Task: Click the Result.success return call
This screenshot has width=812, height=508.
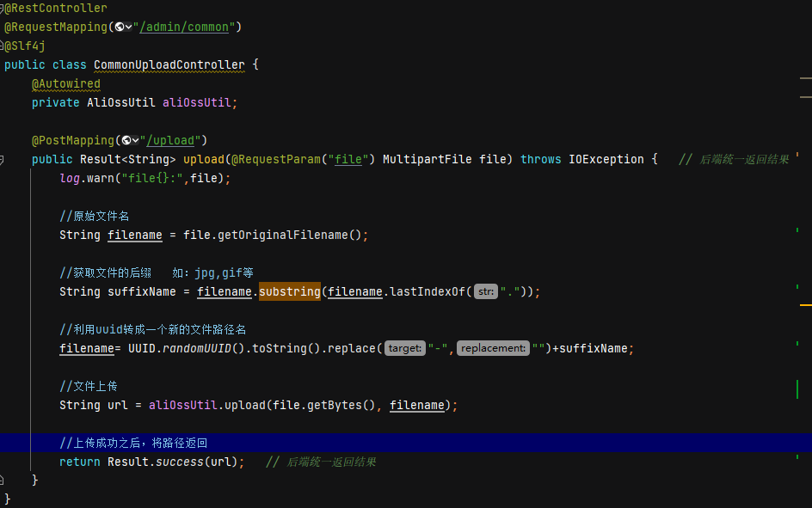Action: (x=176, y=462)
